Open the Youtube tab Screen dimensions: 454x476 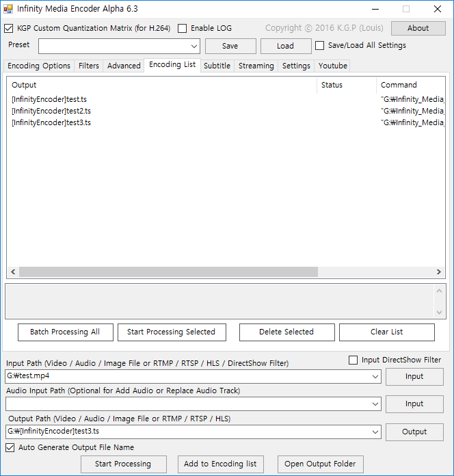pyautogui.click(x=332, y=66)
